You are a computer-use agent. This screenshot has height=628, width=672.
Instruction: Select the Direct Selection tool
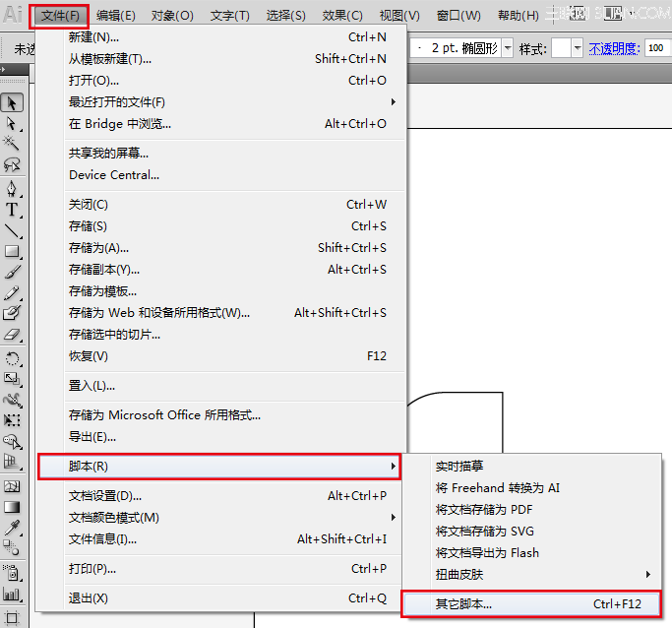tap(12, 124)
